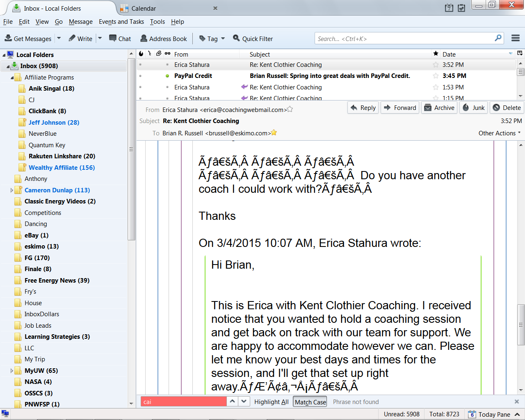Click the Chat toolbar icon

click(x=113, y=38)
